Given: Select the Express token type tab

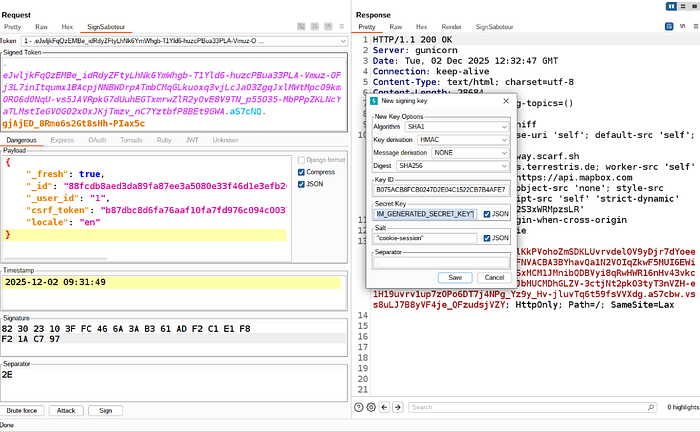Looking at the screenshot, I should [x=62, y=140].
